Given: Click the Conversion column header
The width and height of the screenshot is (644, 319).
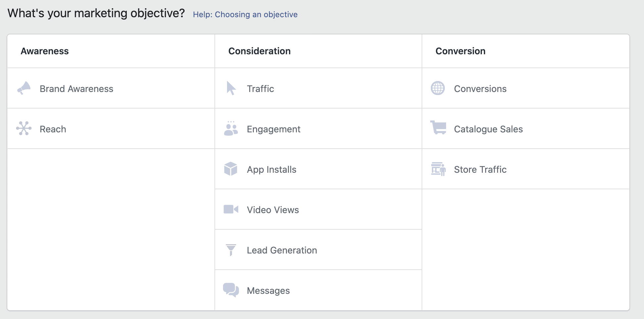Looking at the screenshot, I should [460, 51].
